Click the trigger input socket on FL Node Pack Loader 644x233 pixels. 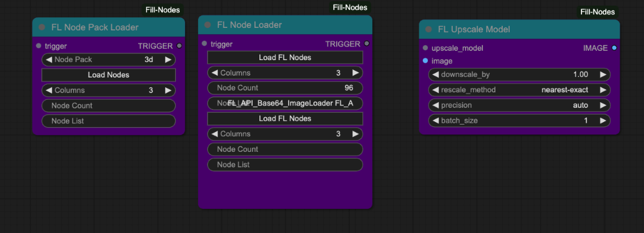38,46
